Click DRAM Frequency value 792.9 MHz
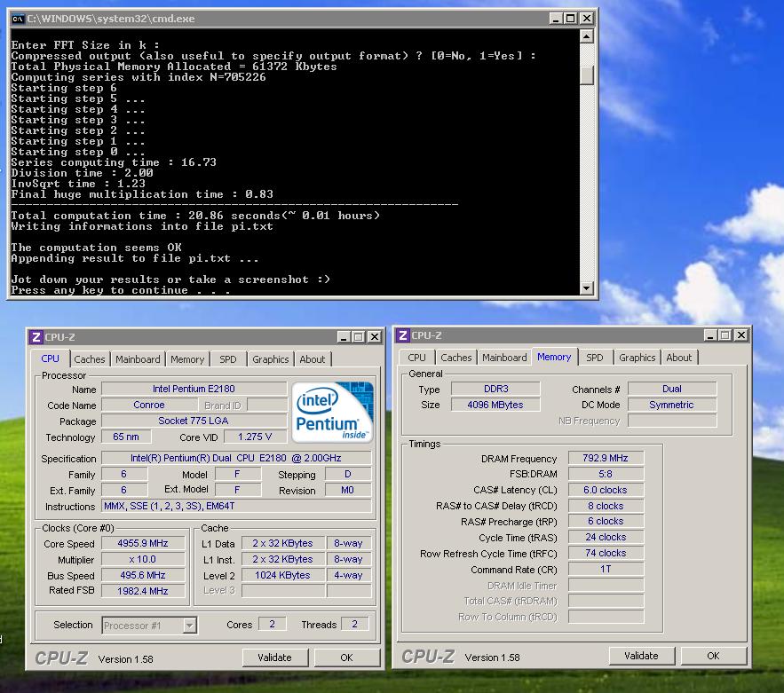Image resolution: width=784 pixels, height=693 pixels. click(x=606, y=458)
